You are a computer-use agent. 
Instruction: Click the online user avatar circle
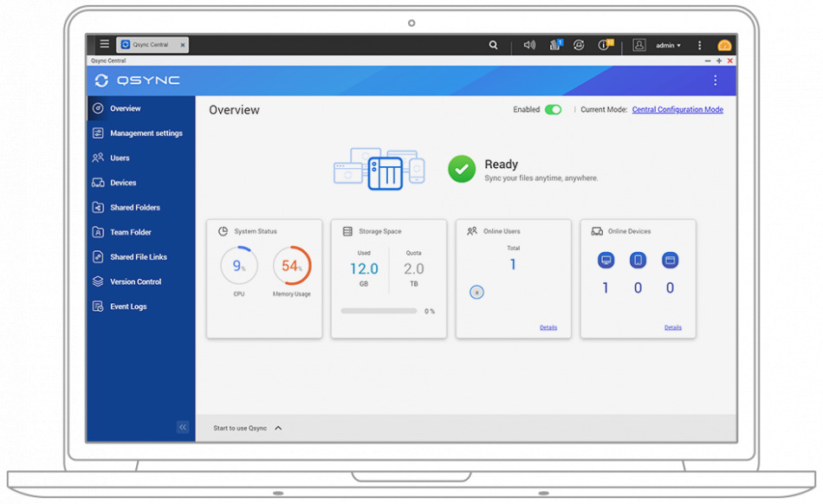tap(476, 293)
